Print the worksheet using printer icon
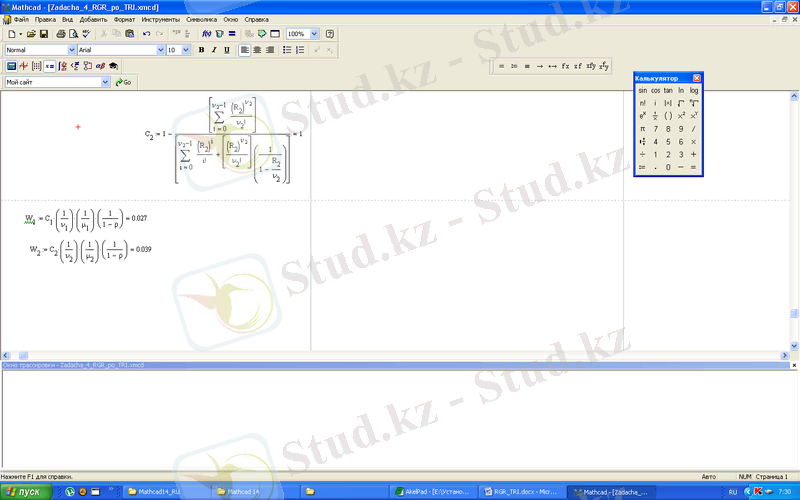 click(61, 34)
